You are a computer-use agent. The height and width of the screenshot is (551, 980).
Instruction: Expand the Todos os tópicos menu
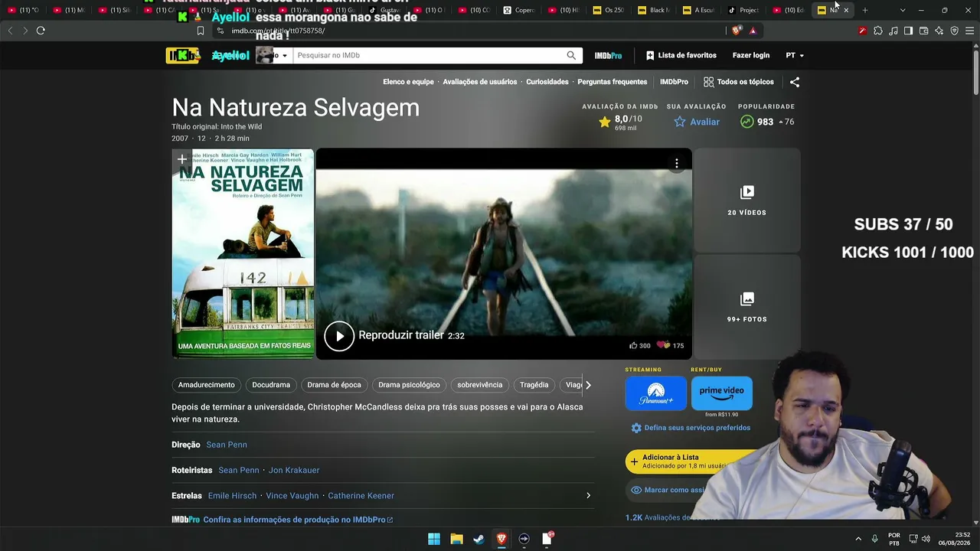click(x=739, y=82)
